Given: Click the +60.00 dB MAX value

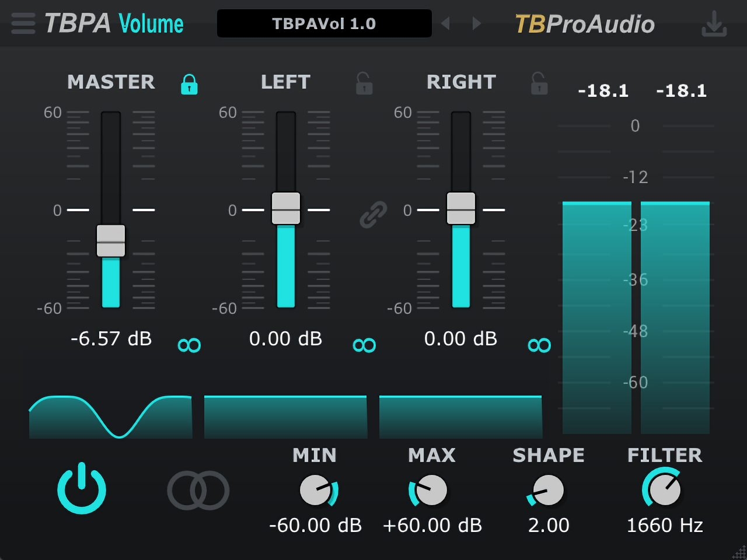Looking at the screenshot, I should pos(432,525).
